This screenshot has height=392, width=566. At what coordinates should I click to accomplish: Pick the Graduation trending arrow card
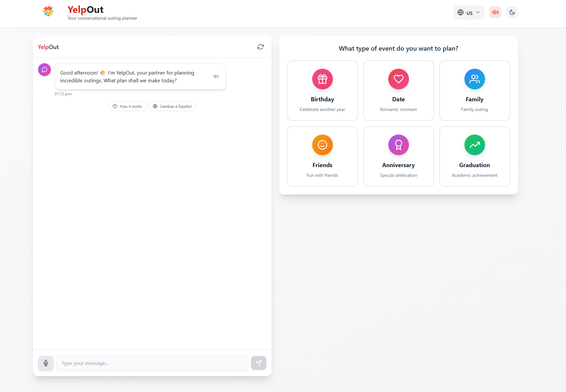[475, 156]
